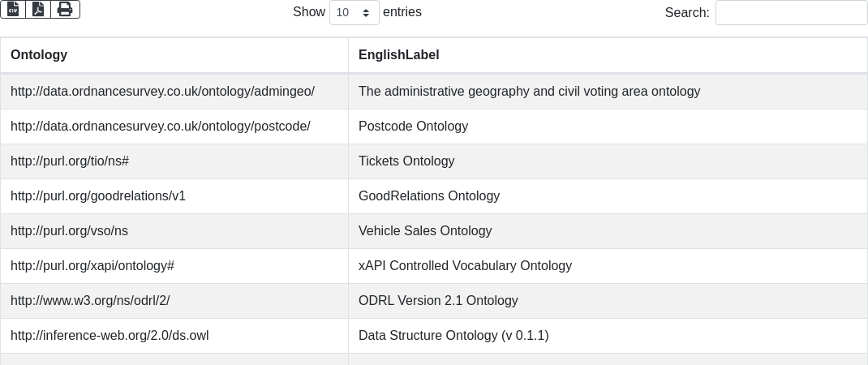Select the postcode ontology URL cell
This screenshot has width=868, height=365.
click(x=161, y=127)
